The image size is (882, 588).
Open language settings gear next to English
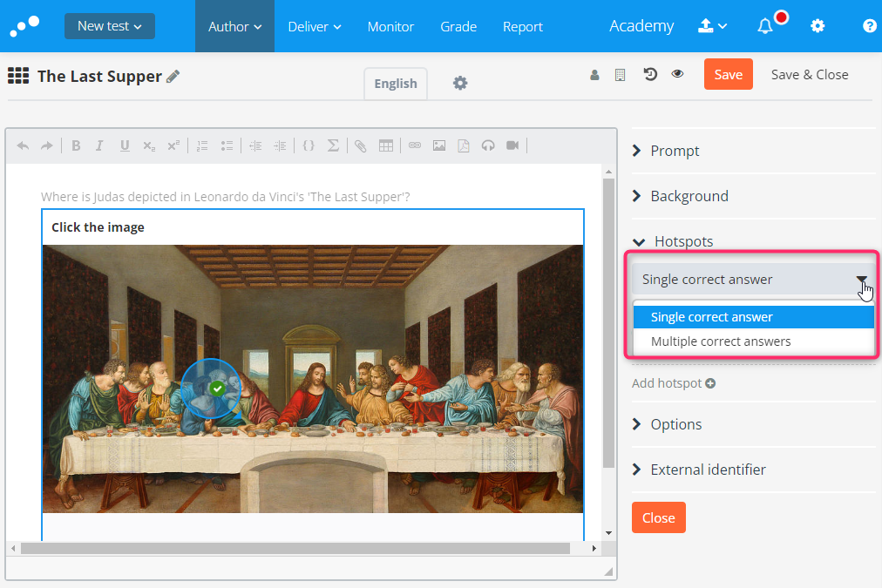point(460,84)
